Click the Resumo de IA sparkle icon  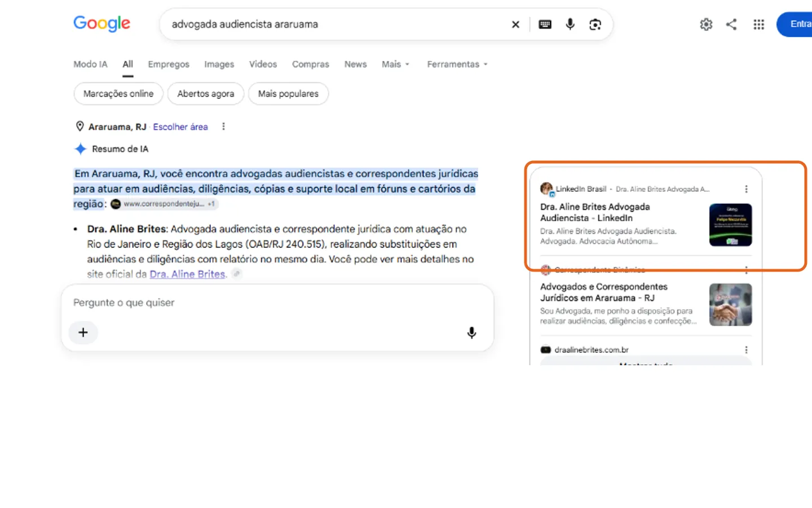pos(81,149)
